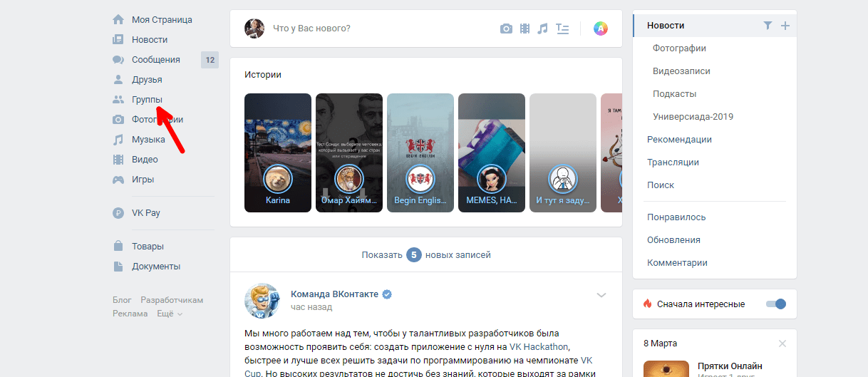Screen dimensions: 868x377
Task: Open the article editor icon
Action: click(x=562, y=29)
